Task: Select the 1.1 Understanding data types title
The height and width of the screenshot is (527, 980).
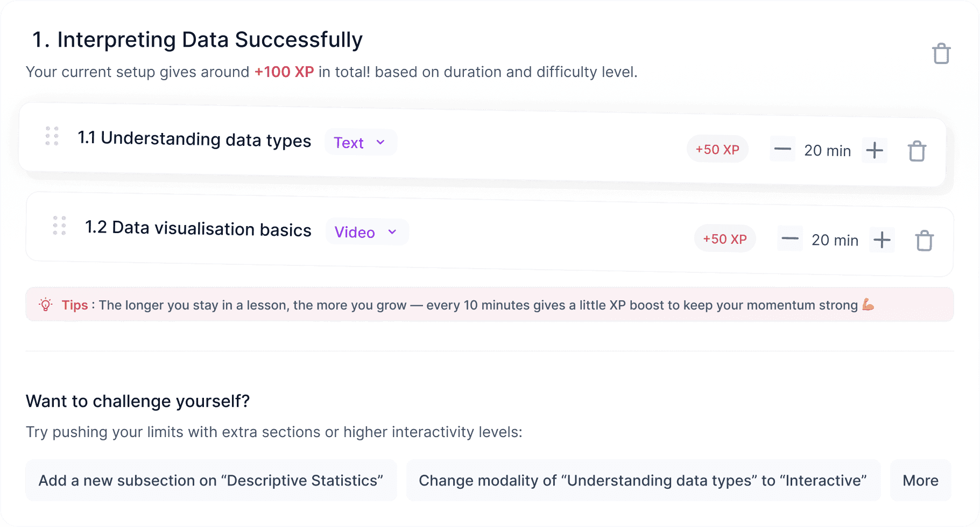Action: (x=194, y=139)
